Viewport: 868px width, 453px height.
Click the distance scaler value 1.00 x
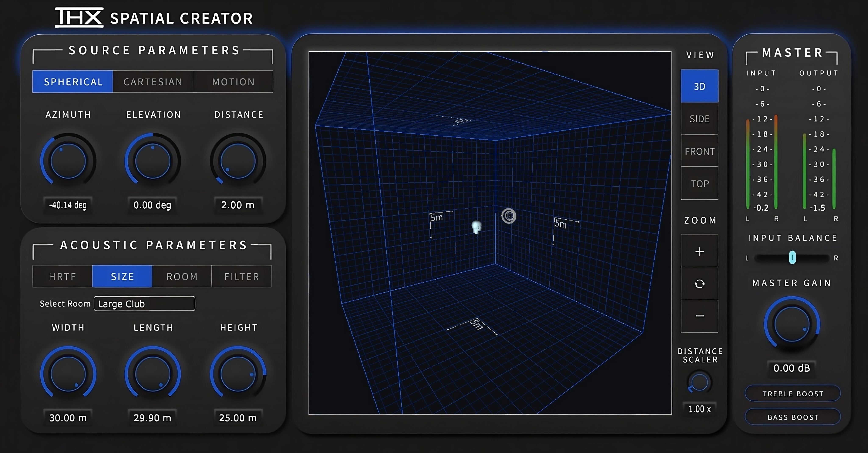click(700, 409)
